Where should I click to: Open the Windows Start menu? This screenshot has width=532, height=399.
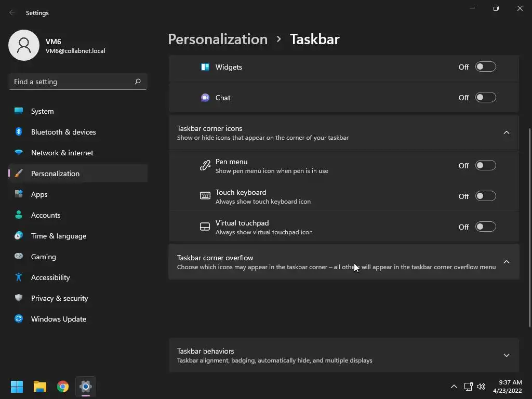[x=17, y=387]
